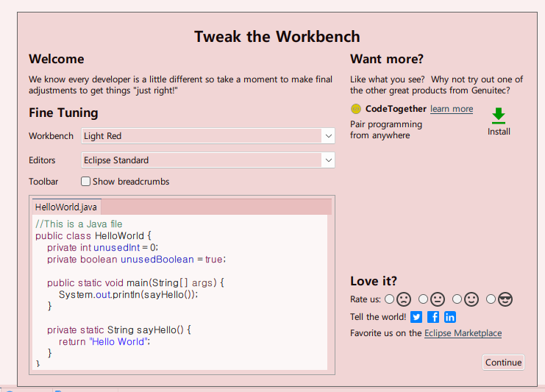Share on LinkedIn icon
545x392 pixels.
pyautogui.click(x=450, y=317)
